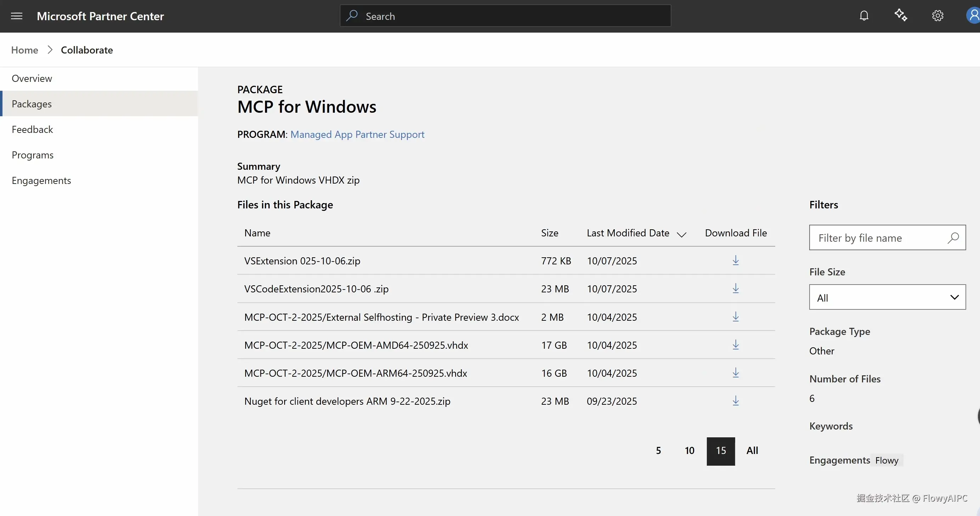Sort by Last Modified Date chevron
The image size is (980, 516).
tap(681, 234)
